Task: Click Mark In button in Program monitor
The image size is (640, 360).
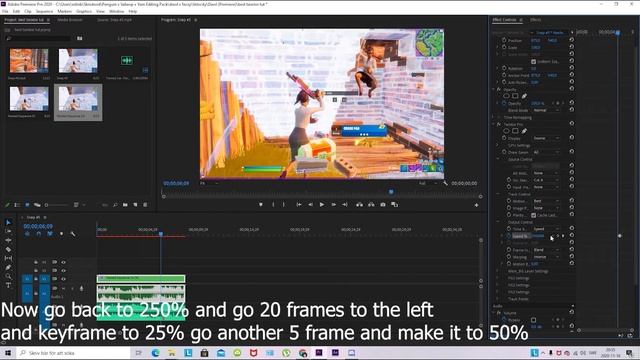Action: [273, 204]
